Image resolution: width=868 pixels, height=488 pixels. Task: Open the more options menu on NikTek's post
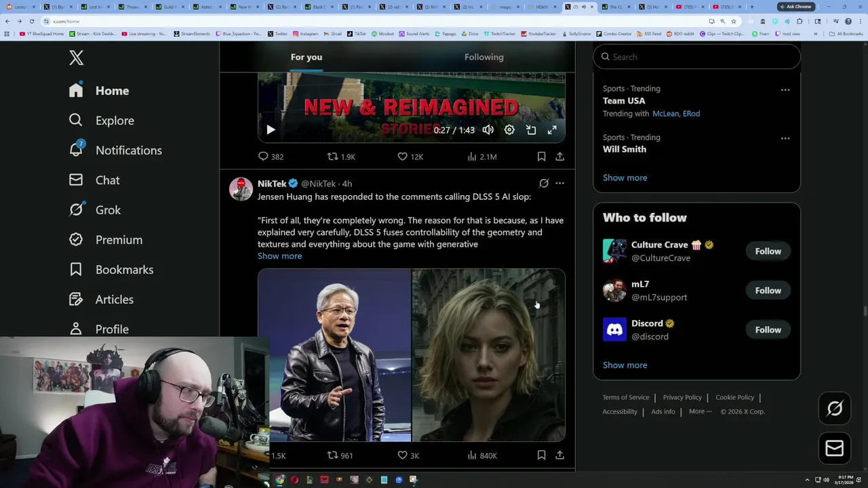click(559, 183)
